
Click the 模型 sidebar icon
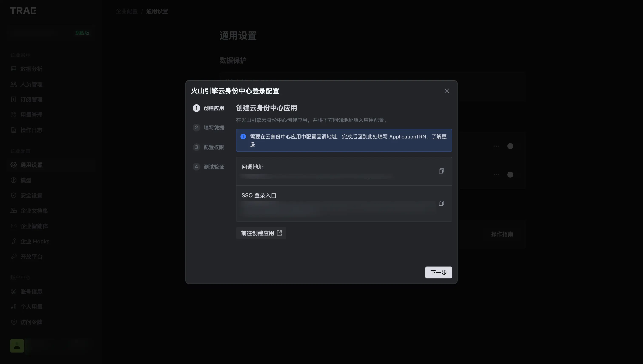[x=14, y=180]
